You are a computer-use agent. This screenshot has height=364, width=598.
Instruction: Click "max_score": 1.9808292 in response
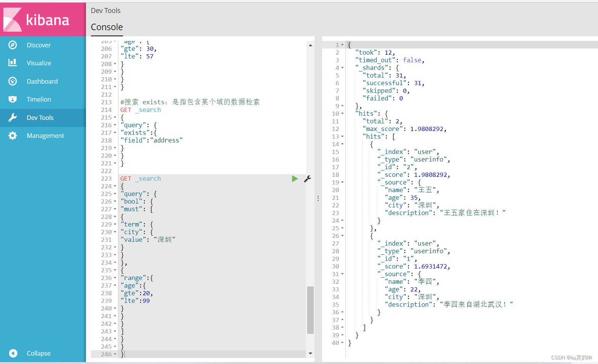click(405, 129)
